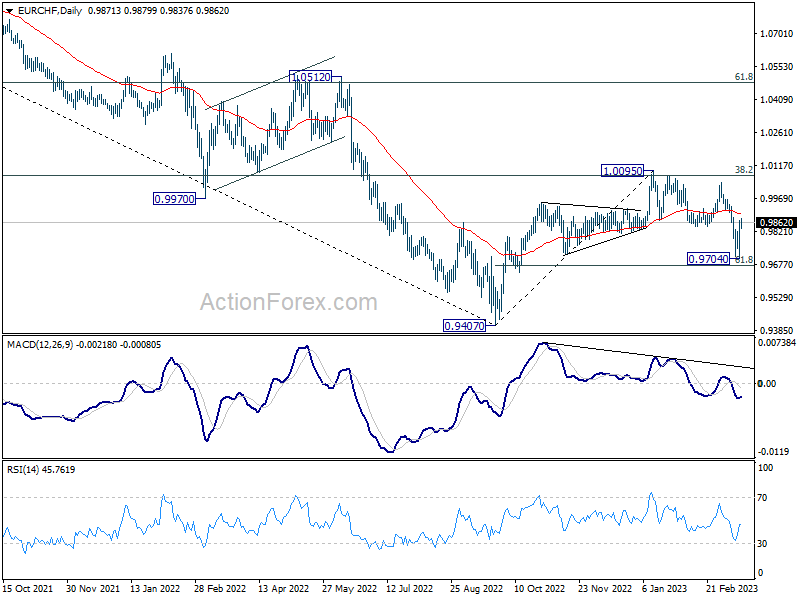Click the 0.94070 low price label

464,326
